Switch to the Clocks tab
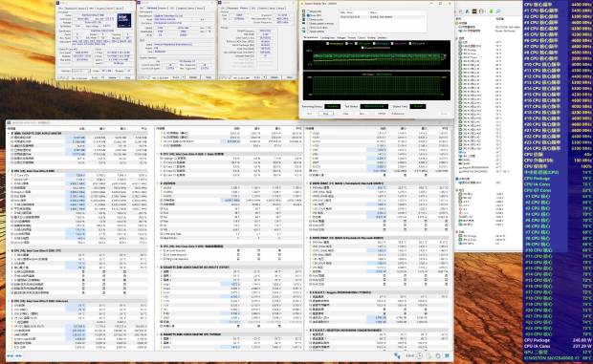 point(362,37)
